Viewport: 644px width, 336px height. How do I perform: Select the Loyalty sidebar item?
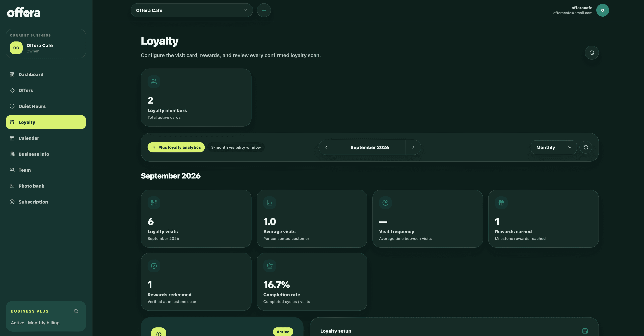(46, 122)
